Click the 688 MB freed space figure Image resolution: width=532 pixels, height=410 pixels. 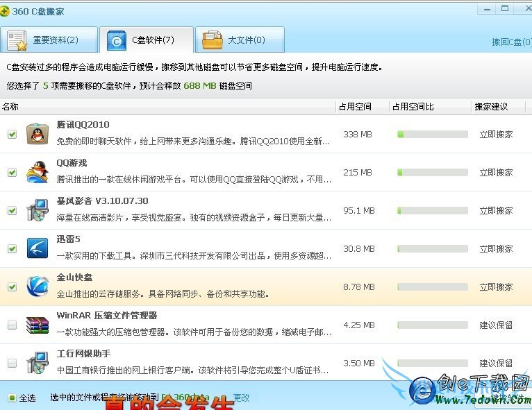click(x=200, y=86)
